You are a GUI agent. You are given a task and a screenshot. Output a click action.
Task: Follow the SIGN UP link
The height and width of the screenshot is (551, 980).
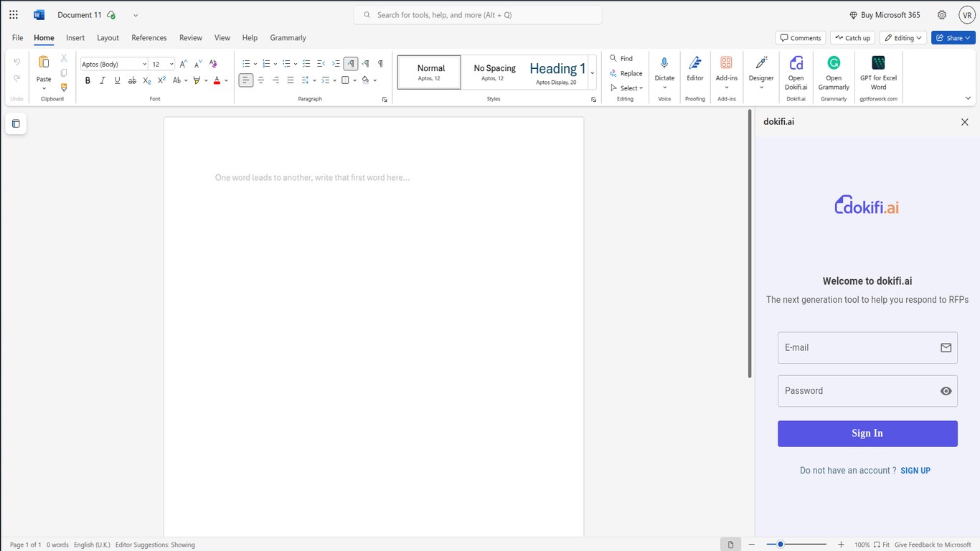point(915,471)
